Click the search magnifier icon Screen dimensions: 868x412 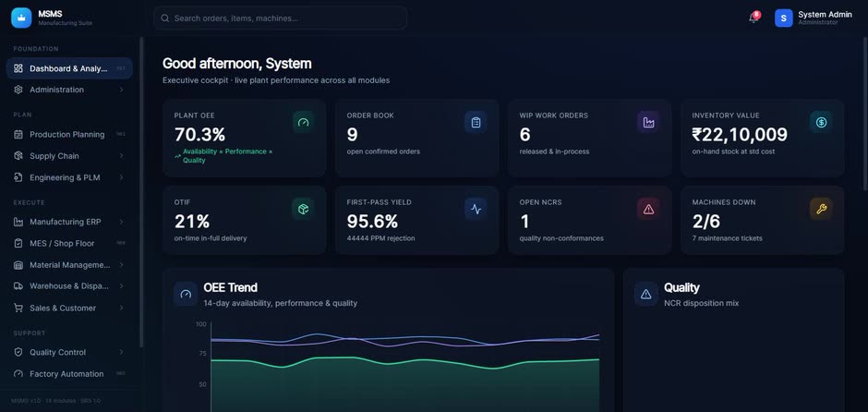pos(165,18)
